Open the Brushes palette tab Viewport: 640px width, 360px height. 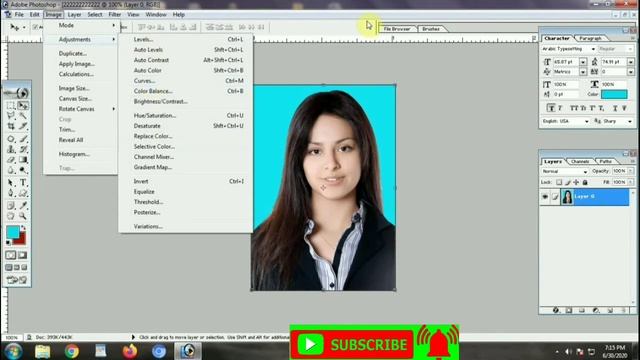431,29
